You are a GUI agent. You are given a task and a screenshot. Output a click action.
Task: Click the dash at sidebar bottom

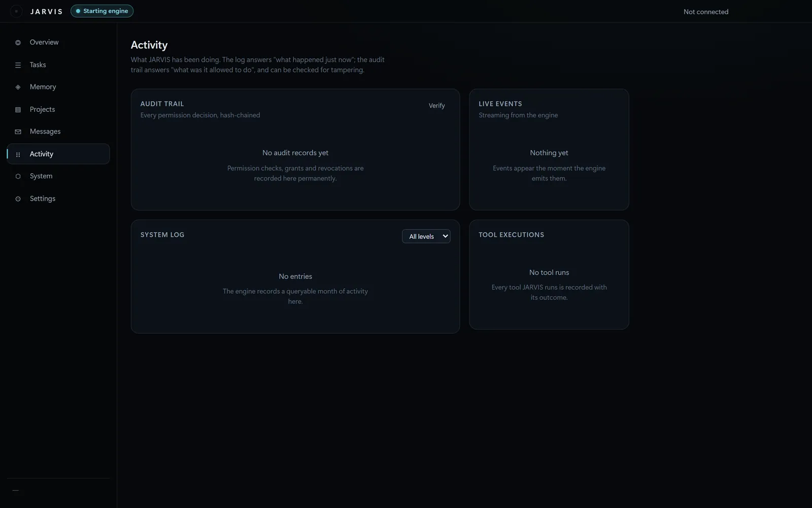coord(15,491)
